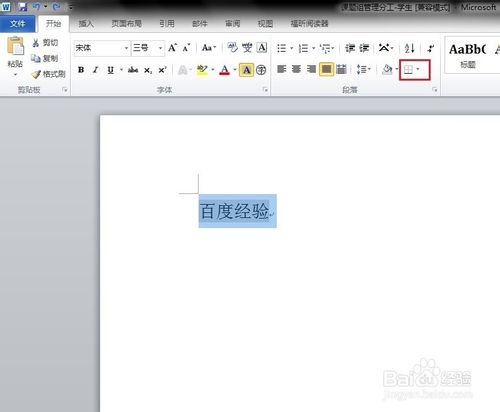The image size is (500, 412).
Task: Toggle Bold formatting
Action: point(81,70)
